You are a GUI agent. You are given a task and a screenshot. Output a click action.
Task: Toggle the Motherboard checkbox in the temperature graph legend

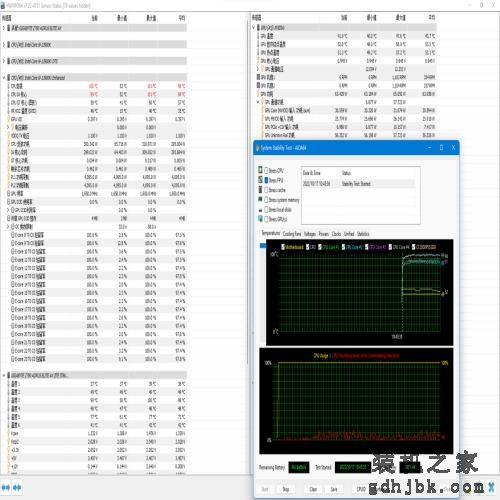pyautogui.click(x=283, y=247)
